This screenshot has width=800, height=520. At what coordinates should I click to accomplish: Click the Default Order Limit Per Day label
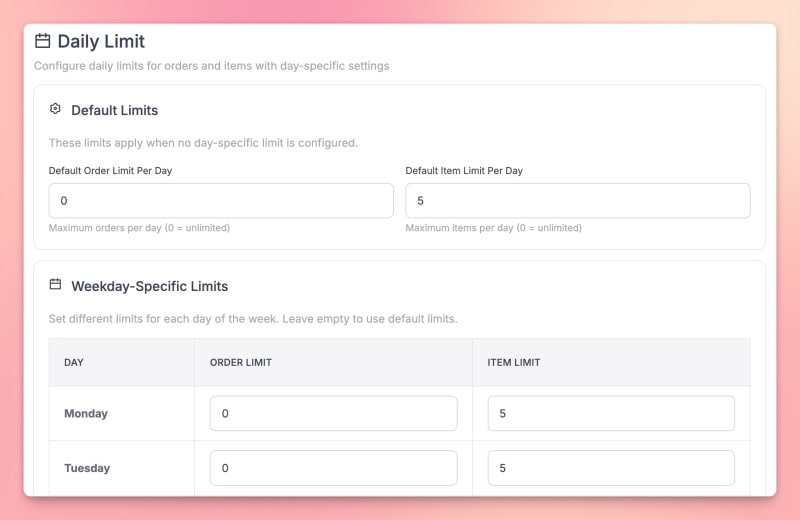point(110,171)
